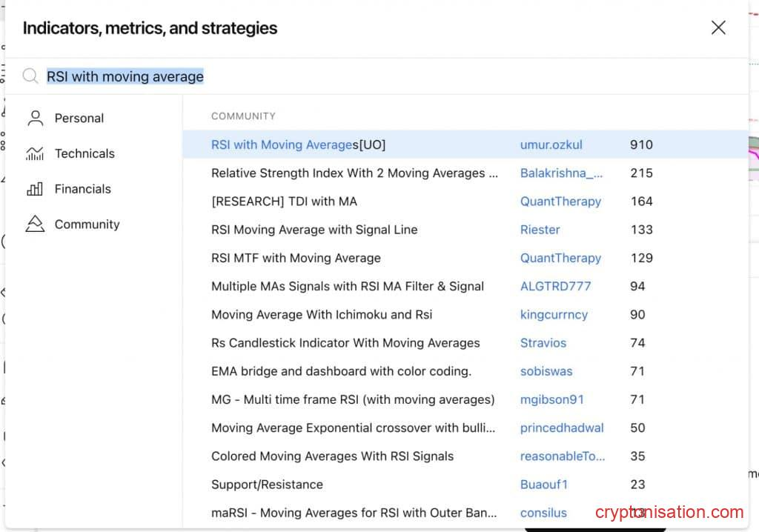Add RSI MTF with Moving Average
Screen dimensions: 759x532
click(x=296, y=258)
